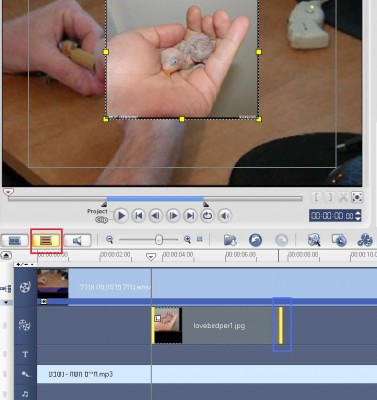Click the 00:00:04.00 ruler mark
The image size is (377, 400).
click(178, 254)
